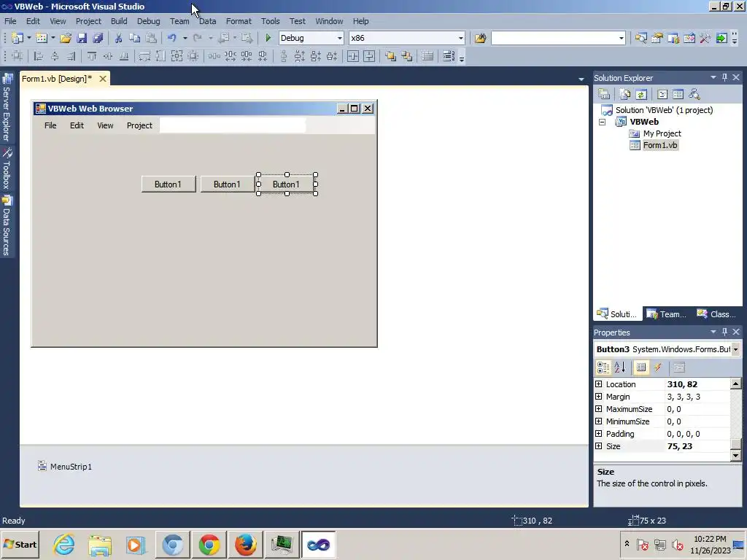Toggle Categorized view in Properties panel
Screen dimensions: 747x560
[x=603, y=367]
